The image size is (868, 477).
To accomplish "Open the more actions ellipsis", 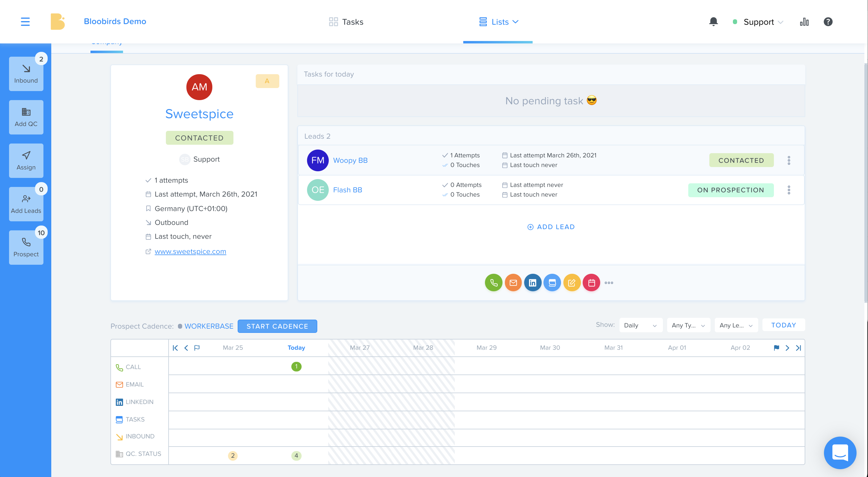I will click(x=609, y=283).
